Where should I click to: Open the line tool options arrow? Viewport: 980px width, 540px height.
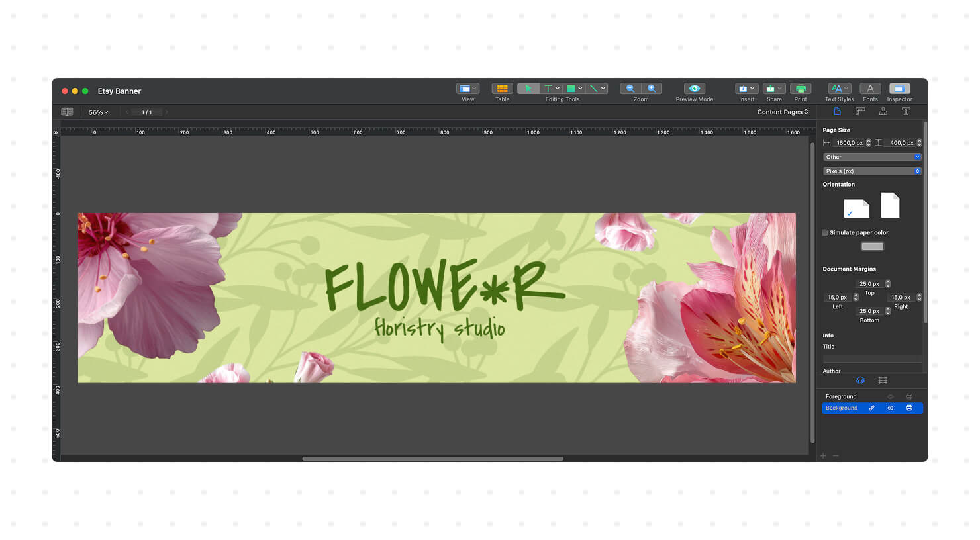[603, 89]
